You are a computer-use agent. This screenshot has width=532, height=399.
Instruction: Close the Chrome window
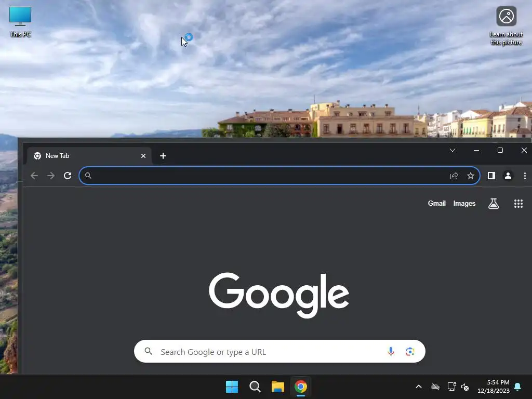point(524,150)
